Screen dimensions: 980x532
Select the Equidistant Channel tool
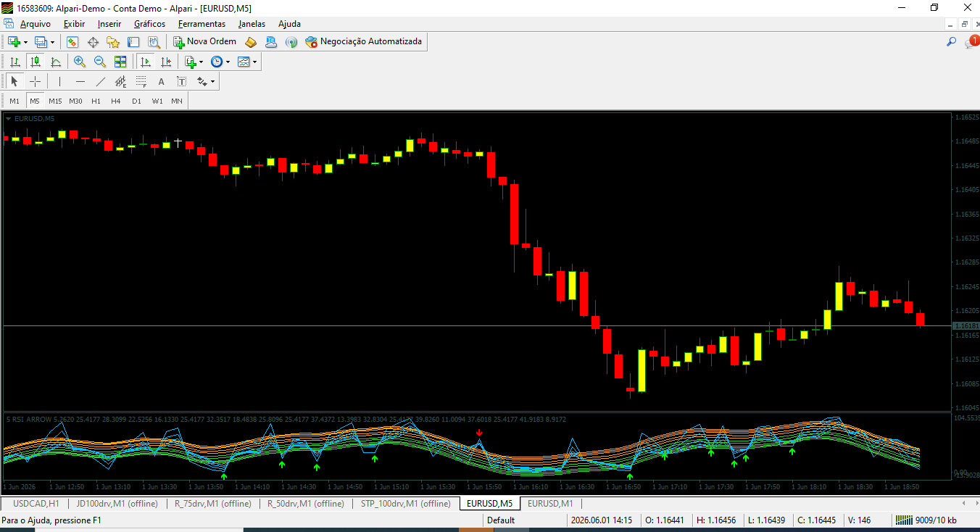[120, 81]
